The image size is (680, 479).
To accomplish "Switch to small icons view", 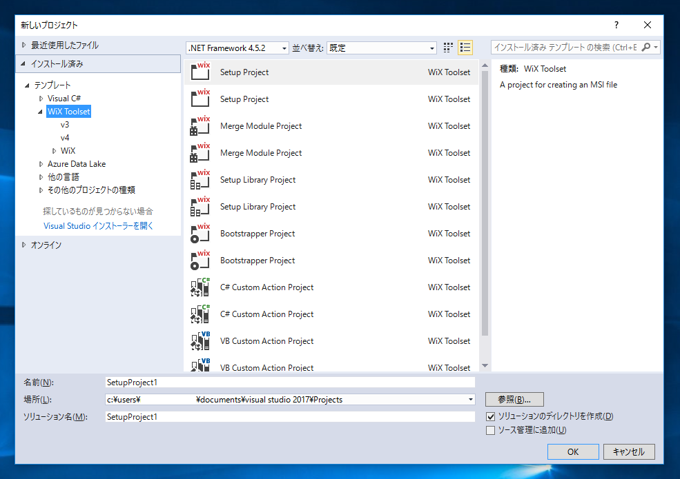I will point(448,48).
